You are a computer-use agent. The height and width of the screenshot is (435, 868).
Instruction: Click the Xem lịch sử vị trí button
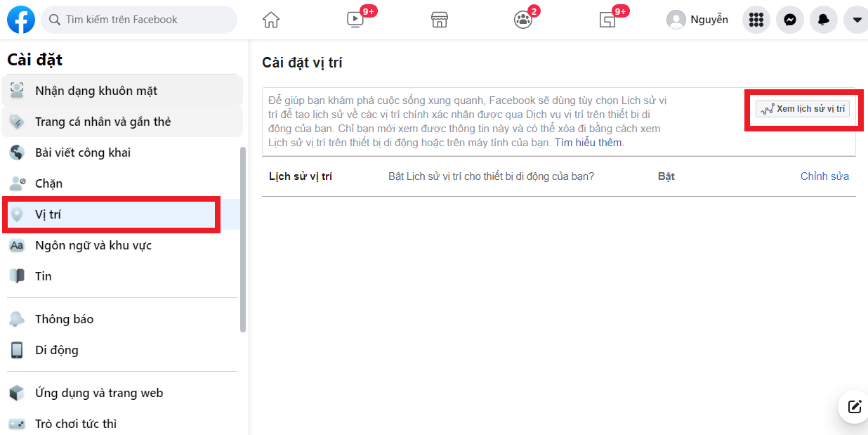[x=803, y=110]
